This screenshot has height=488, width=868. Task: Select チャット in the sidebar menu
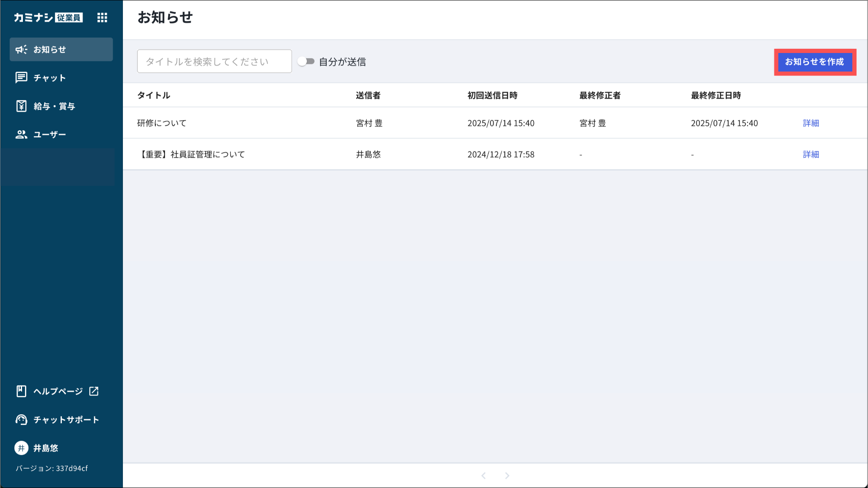(x=50, y=78)
